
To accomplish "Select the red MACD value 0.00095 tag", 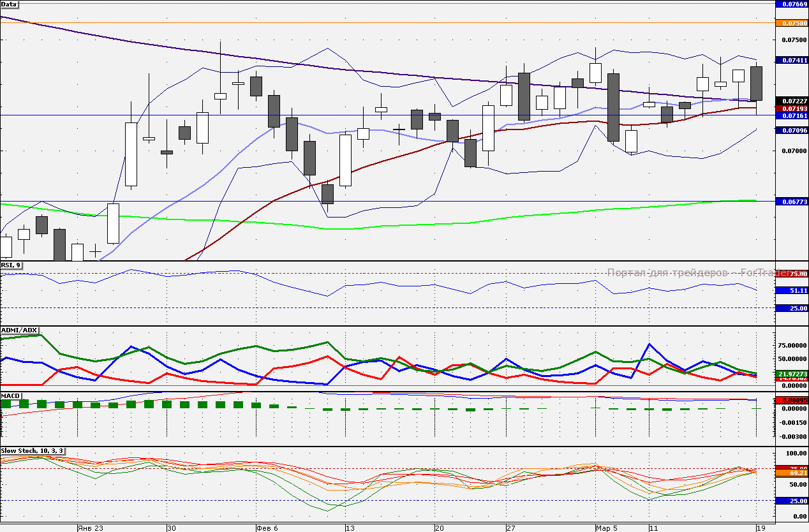I will pyautogui.click(x=791, y=400).
